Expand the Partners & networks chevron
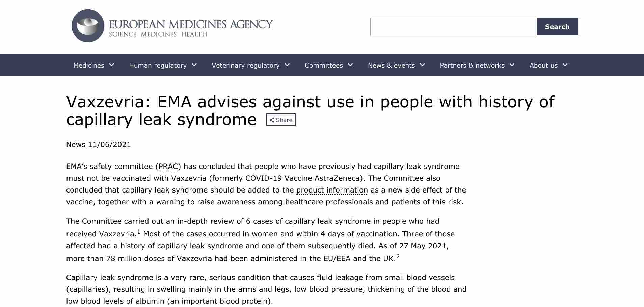Screen dimensions: 644x307 (x=512, y=65)
